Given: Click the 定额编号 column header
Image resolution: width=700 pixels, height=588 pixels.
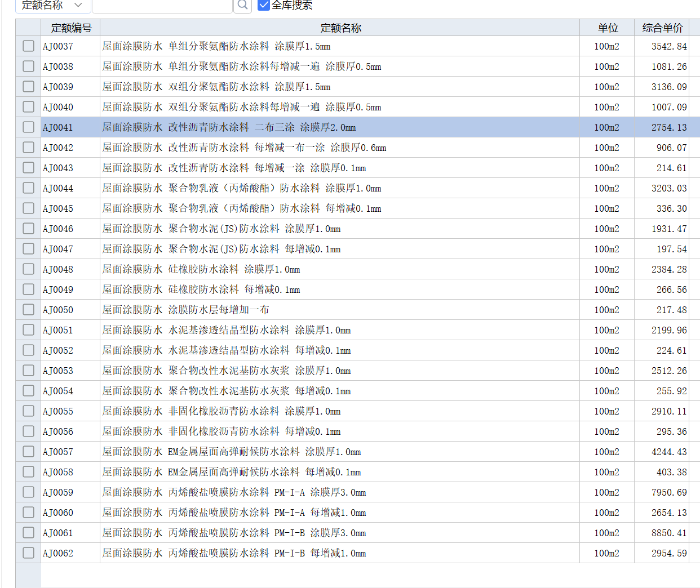Looking at the screenshot, I should [x=71, y=28].
